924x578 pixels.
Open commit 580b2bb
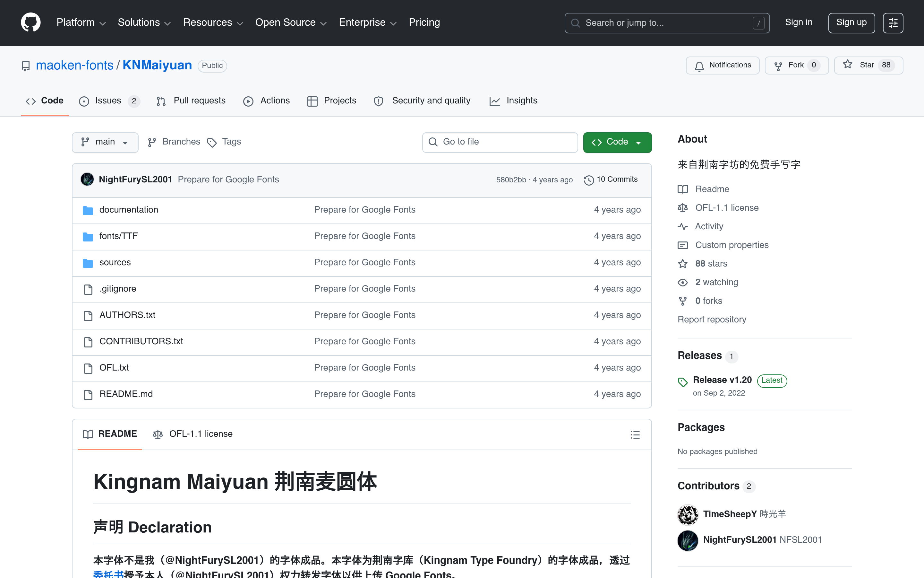tap(511, 180)
